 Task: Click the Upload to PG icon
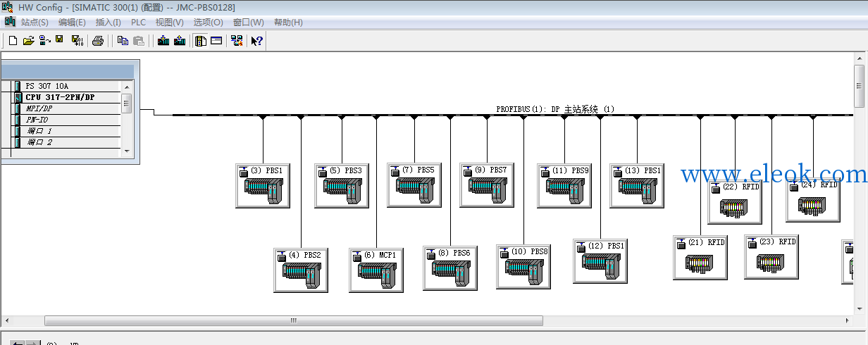pos(180,41)
